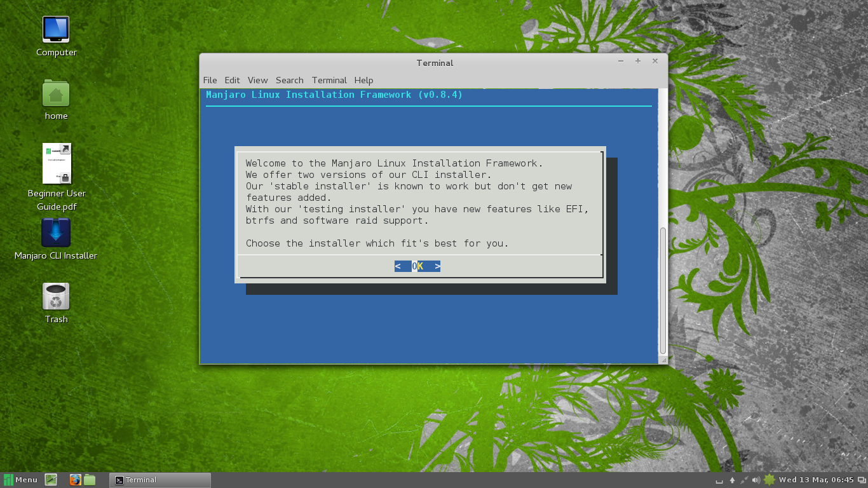Click 'We offer two versions of our CLI installer.' line
Screen dimensions: 868x488
point(369,175)
